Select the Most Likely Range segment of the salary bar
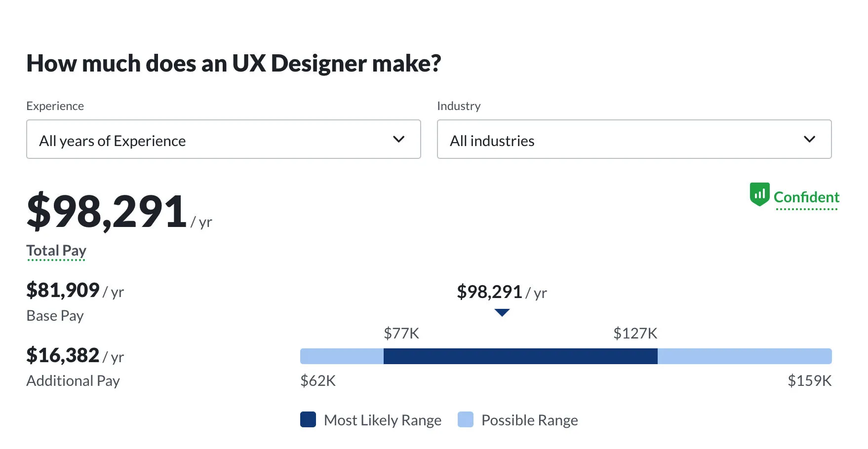This screenshot has height=449, width=868. coord(521,356)
